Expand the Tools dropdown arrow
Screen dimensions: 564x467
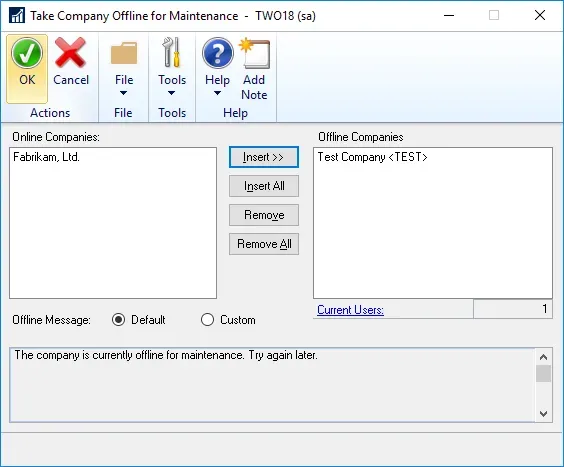(x=172, y=93)
